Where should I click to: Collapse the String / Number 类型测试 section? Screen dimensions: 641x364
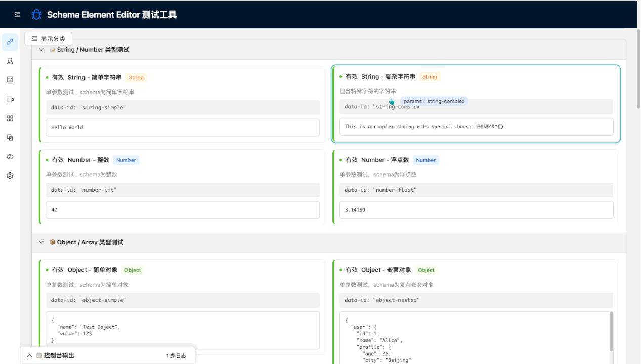coord(41,50)
